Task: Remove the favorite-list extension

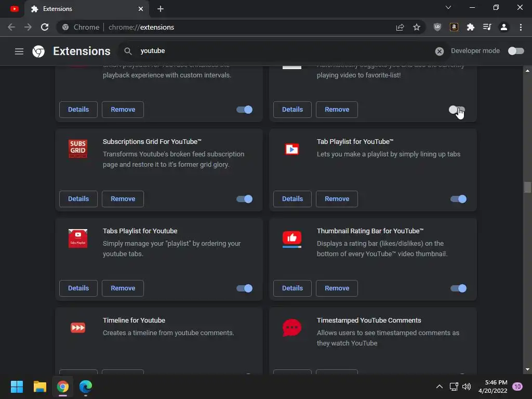Action: [337, 110]
